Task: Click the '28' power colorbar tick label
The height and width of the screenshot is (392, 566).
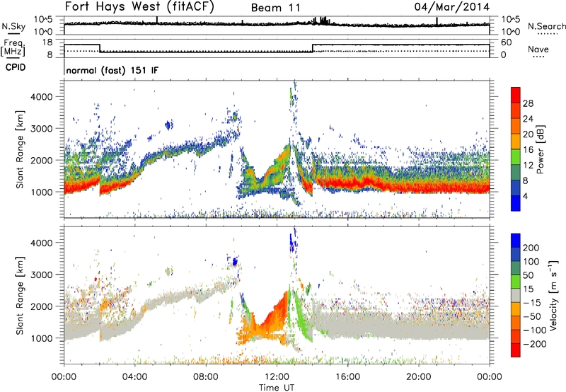Action: [x=528, y=103]
